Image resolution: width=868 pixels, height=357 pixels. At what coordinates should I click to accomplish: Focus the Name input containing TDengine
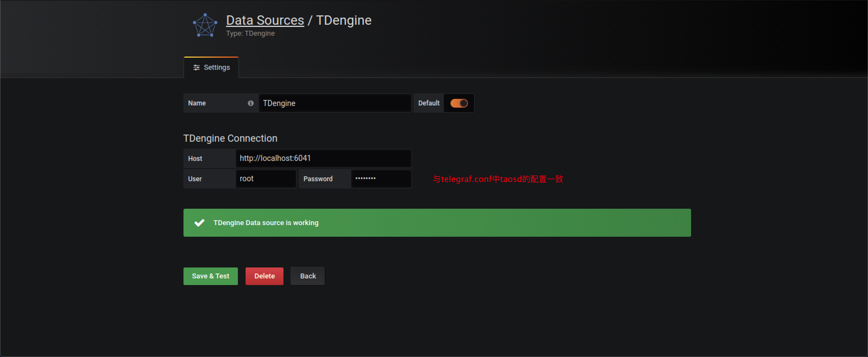pyautogui.click(x=335, y=103)
